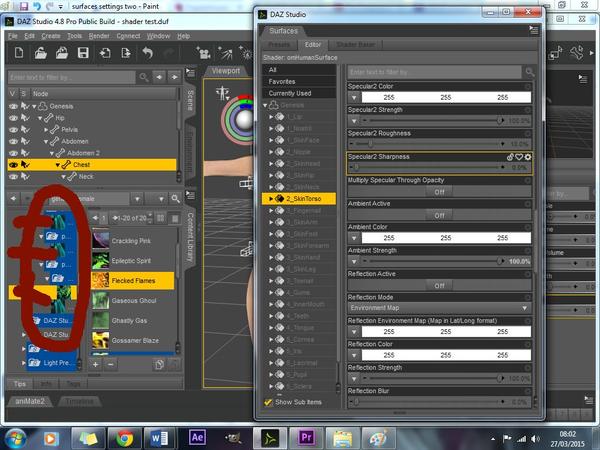
Task: Click Content Library search magnifier
Action: coord(175,199)
